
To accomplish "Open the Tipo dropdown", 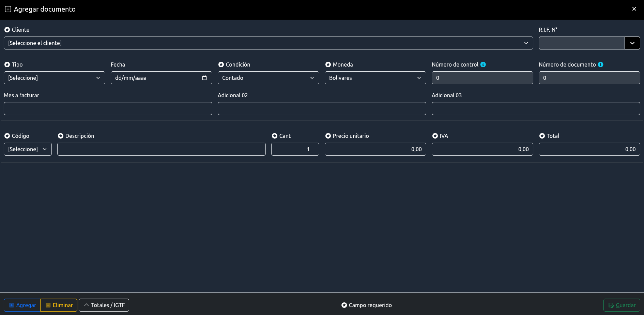I will (x=55, y=78).
